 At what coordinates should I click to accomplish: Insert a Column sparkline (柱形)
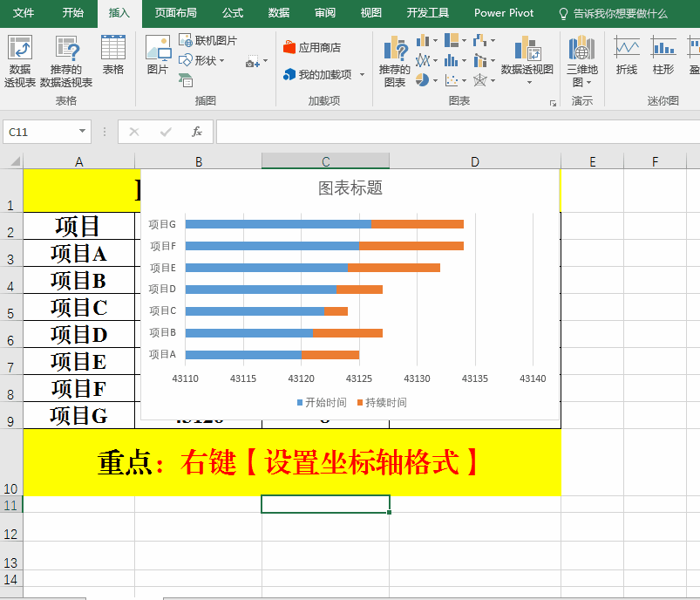click(663, 55)
